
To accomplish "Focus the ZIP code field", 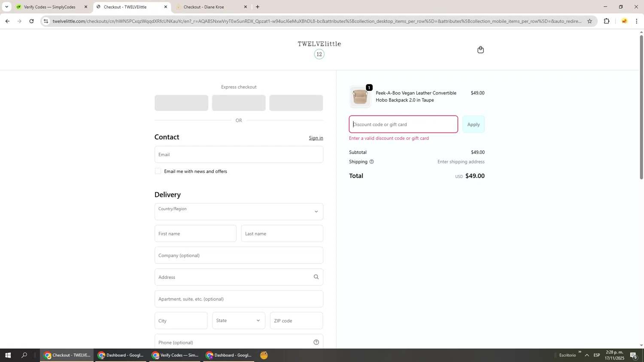I will point(297,320).
